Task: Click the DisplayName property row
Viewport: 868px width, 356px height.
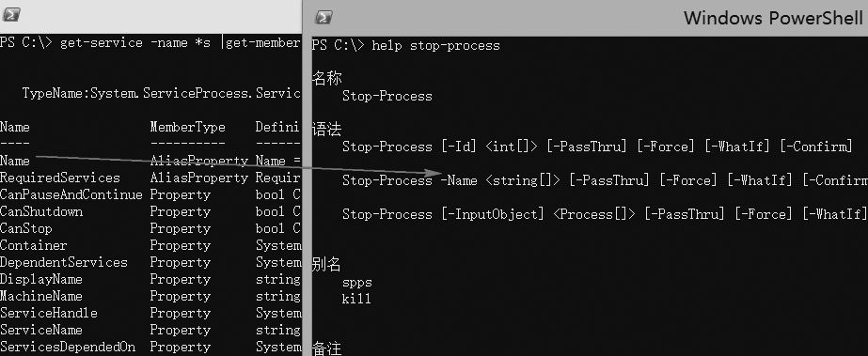Action: coord(150,280)
